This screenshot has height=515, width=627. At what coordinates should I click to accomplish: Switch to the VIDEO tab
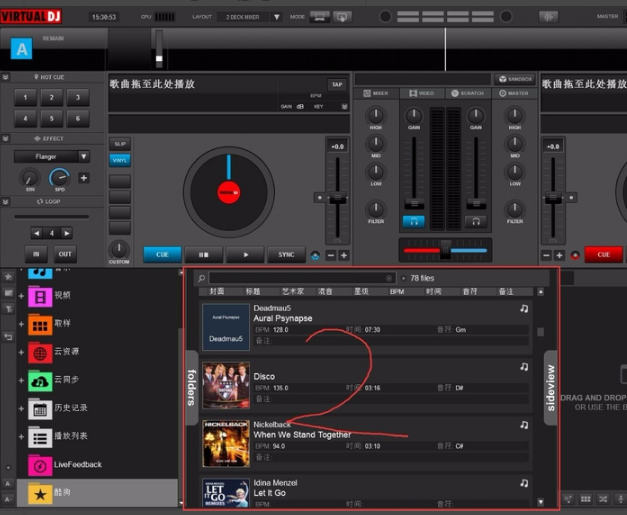[422, 93]
